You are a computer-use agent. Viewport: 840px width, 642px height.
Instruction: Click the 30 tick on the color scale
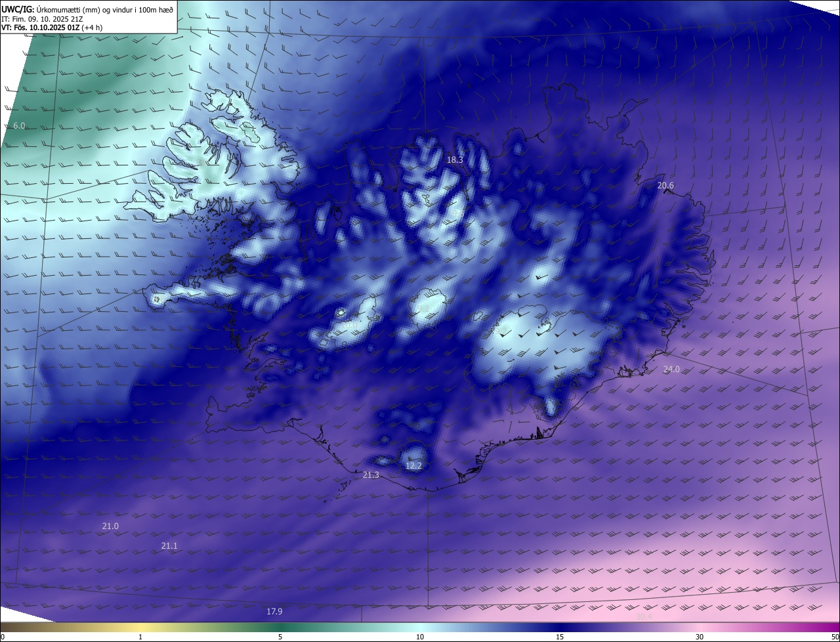click(x=700, y=637)
